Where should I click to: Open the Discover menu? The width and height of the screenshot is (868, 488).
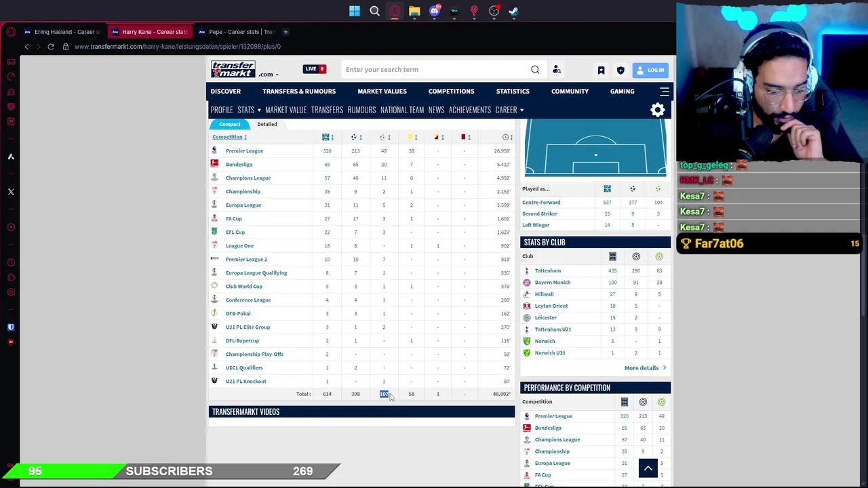(226, 91)
